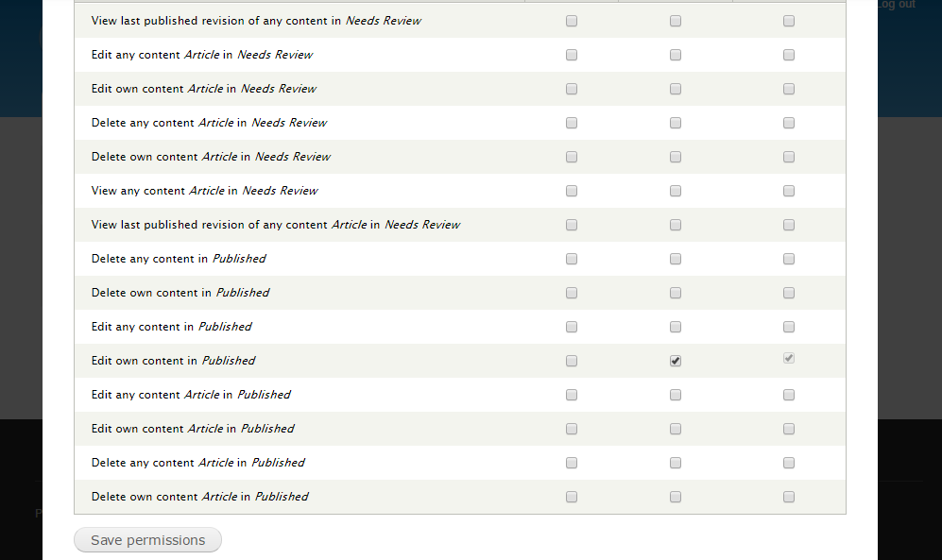Tick last box: View any content Article in Needs Review
The width and height of the screenshot is (942, 560).
click(x=789, y=191)
